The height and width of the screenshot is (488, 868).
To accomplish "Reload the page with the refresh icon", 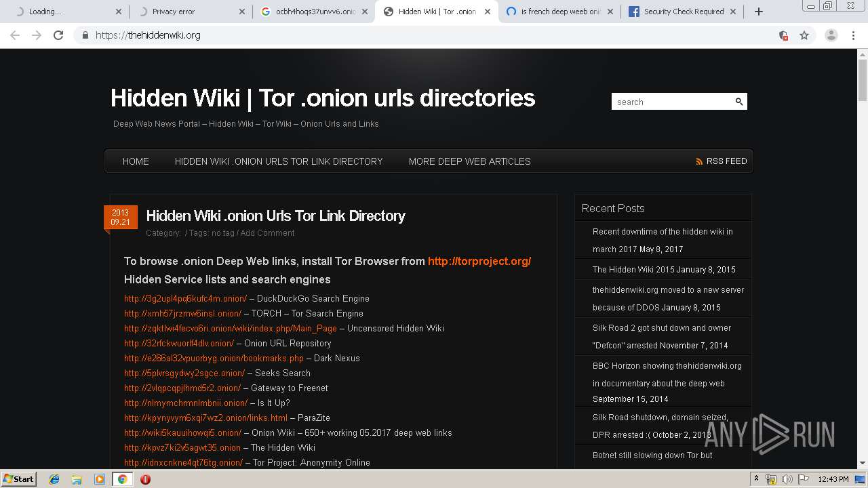I will click(x=58, y=35).
